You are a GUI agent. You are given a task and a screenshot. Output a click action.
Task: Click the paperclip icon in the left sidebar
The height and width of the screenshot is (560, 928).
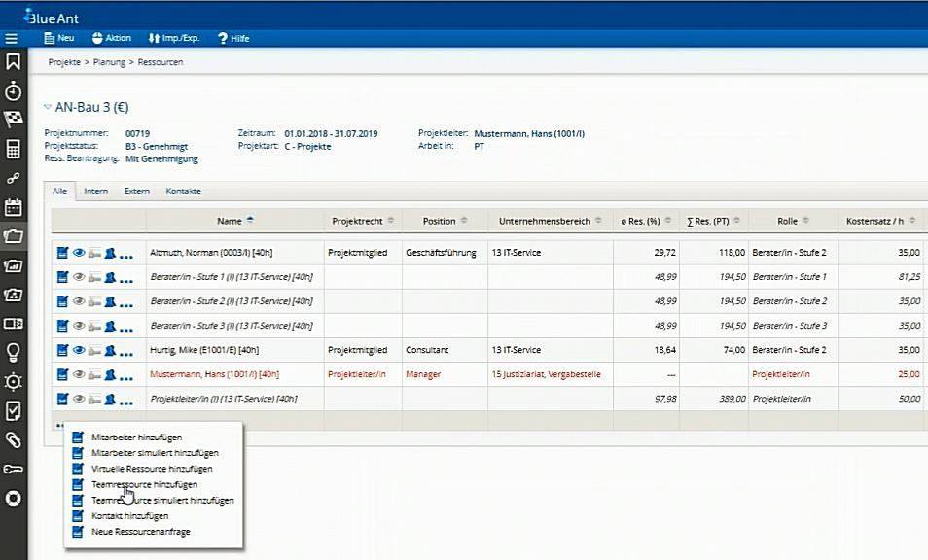[x=13, y=439]
